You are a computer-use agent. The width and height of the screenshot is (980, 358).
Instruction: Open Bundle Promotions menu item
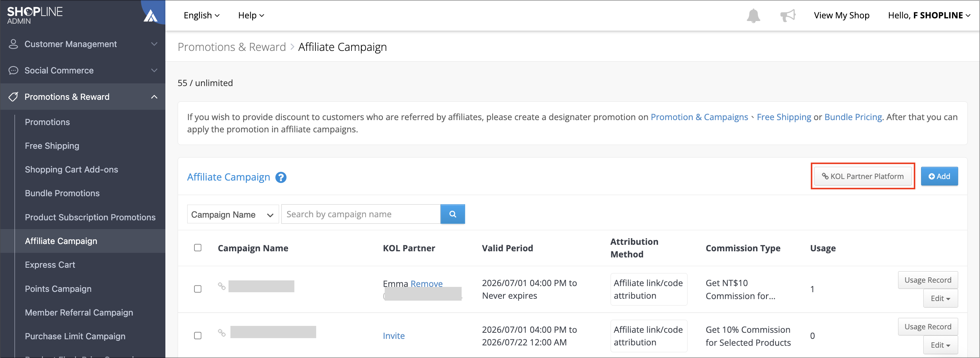click(62, 193)
